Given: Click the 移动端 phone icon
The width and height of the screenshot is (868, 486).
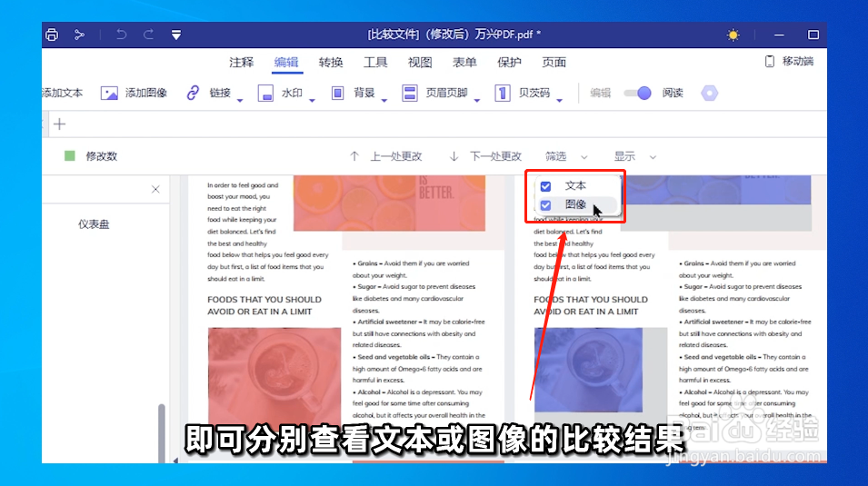Looking at the screenshot, I should (x=770, y=62).
